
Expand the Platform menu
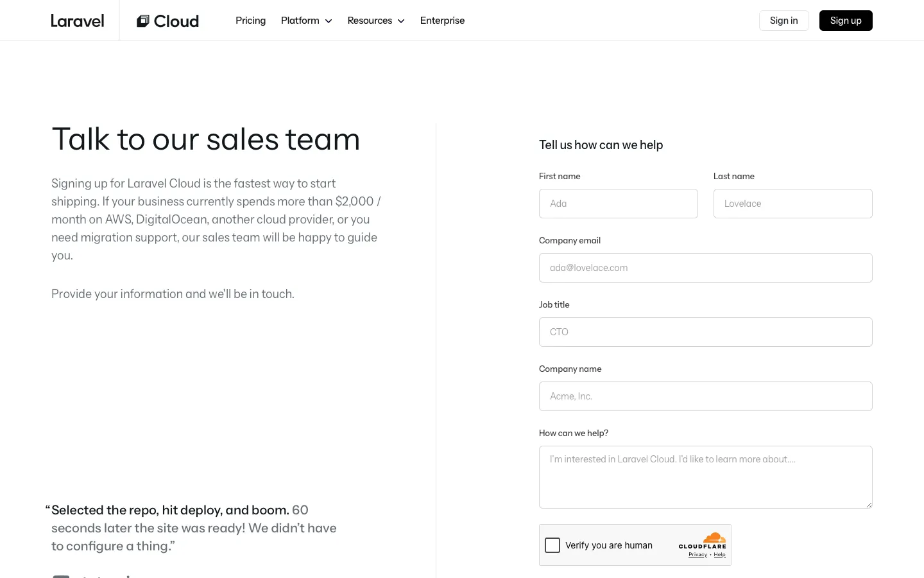pos(307,21)
